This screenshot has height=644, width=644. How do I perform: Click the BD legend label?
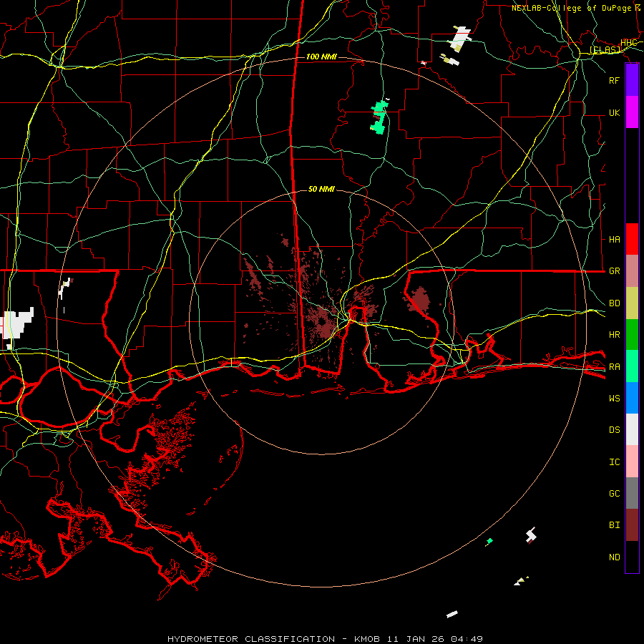pyautogui.click(x=615, y=303)
